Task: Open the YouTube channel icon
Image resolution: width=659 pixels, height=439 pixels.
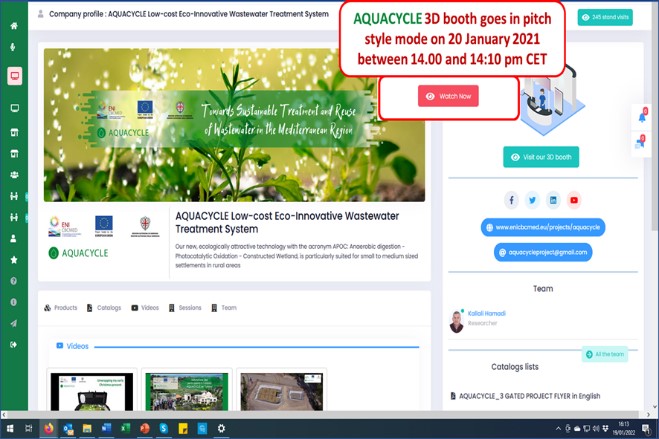Action: (x=574, y=200)
